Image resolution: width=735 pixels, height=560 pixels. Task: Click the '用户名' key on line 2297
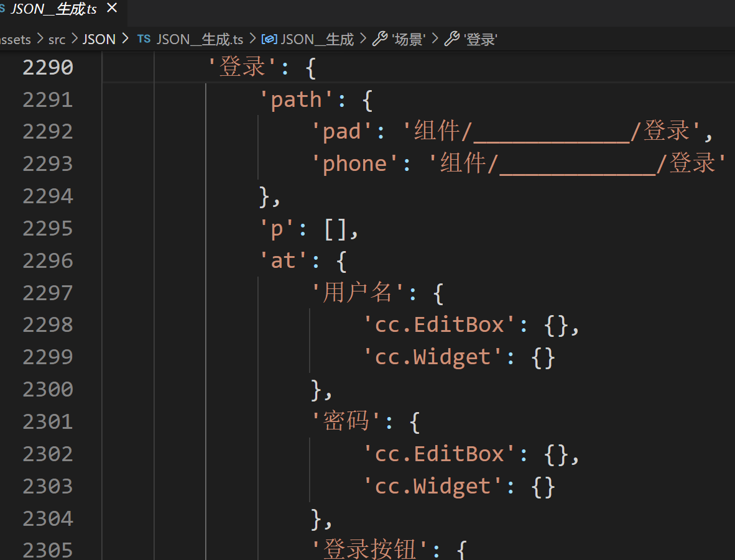point(358,292)
